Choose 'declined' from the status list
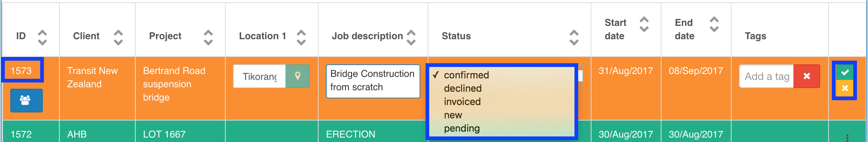This screenshot has width=868, height=142. click(463, 88)
